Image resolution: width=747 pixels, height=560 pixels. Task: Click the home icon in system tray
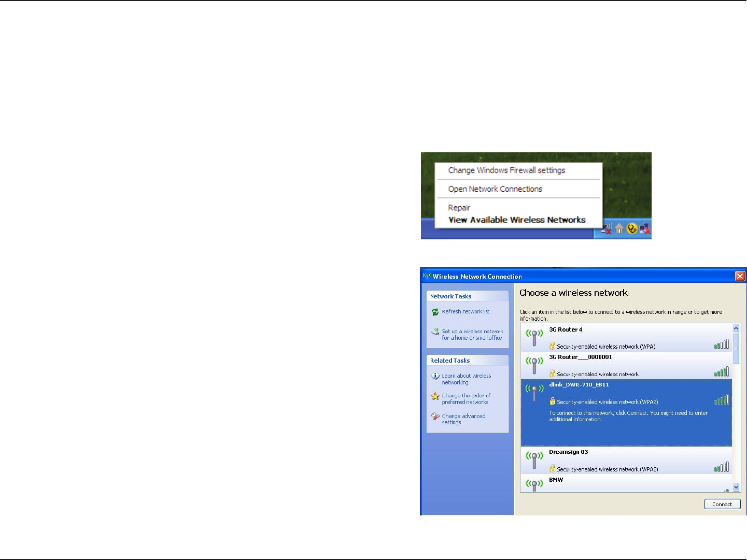click(x=619, y=228)
